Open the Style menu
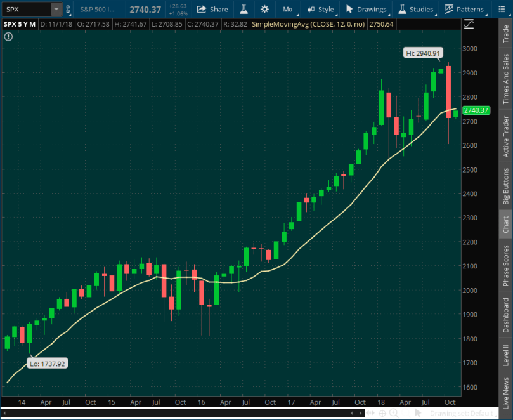The width and height of the screenshot is (513, 420). (320, 10)
